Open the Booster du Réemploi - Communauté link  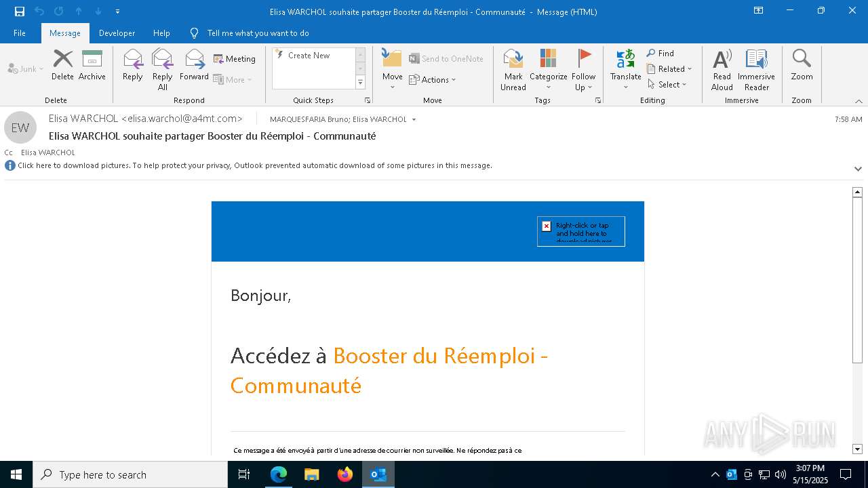point(389,370)
